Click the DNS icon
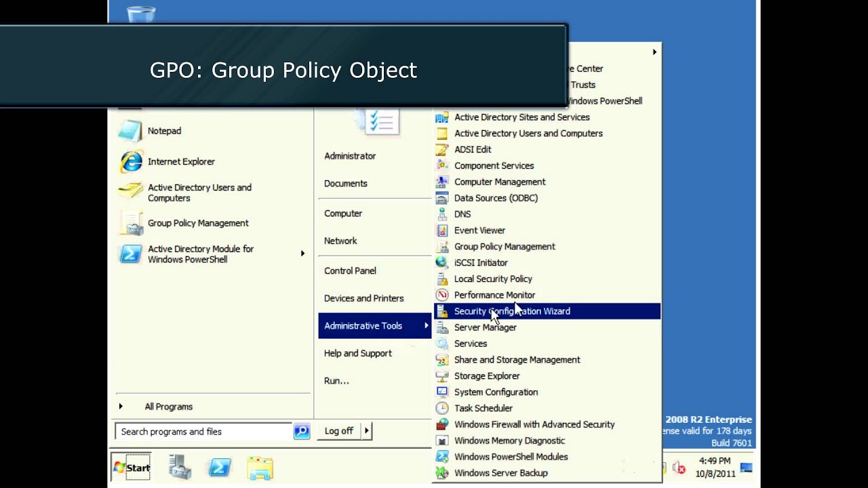Image resolution: width=868 pixels, height=488 pixels. point(442,214)
